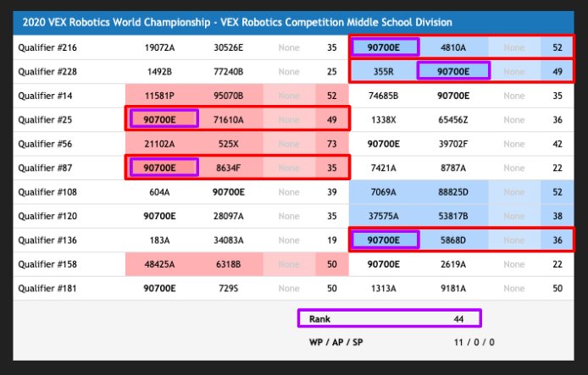This screenshot has height=375, width=588.
Task: Open team 8787A
Action: (453, 168)
